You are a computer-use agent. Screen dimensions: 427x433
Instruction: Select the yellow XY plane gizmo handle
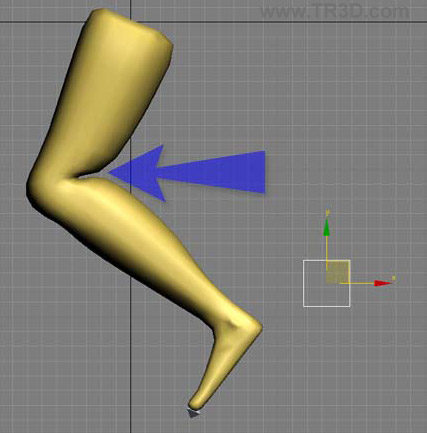338,272
